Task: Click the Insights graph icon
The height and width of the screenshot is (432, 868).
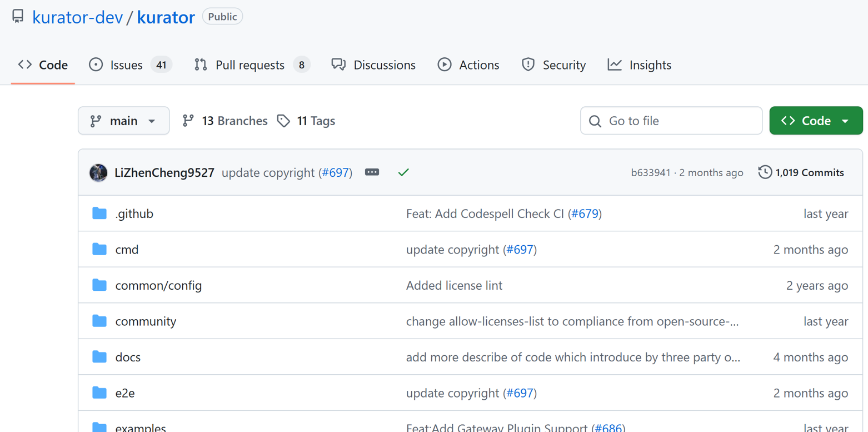Action: (615, 65)
